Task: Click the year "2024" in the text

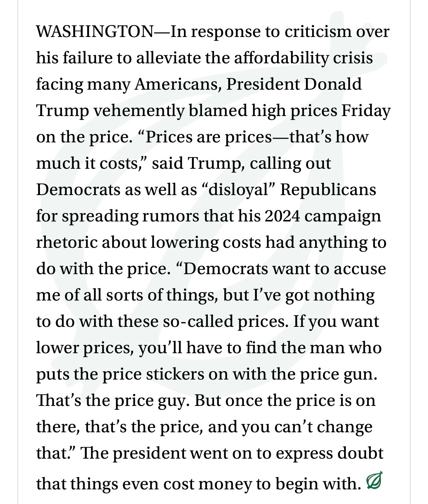Action: pyautogui.click(x=282, y=216)
